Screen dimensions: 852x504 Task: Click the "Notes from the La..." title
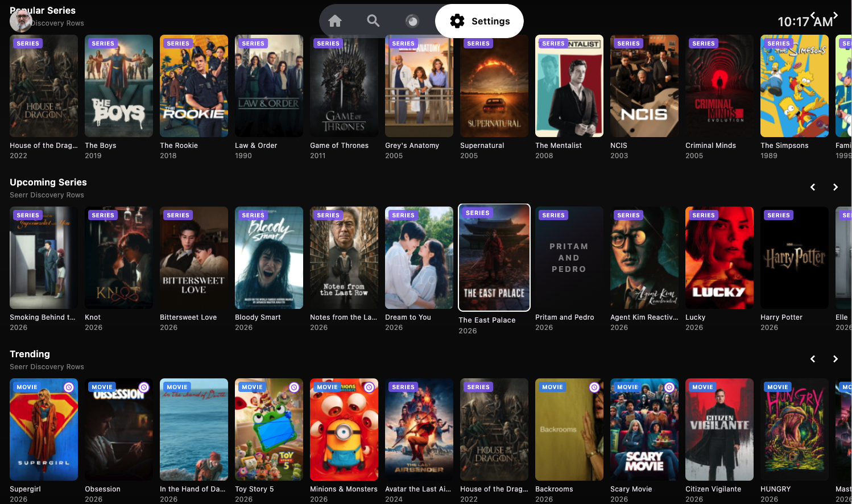[344, 317]
